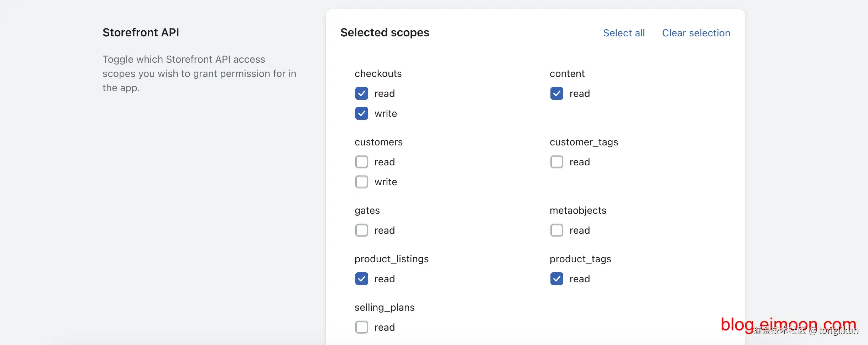Click Clear selection link
Viewport: 868px width, 345px height.
tap(696, 33)
